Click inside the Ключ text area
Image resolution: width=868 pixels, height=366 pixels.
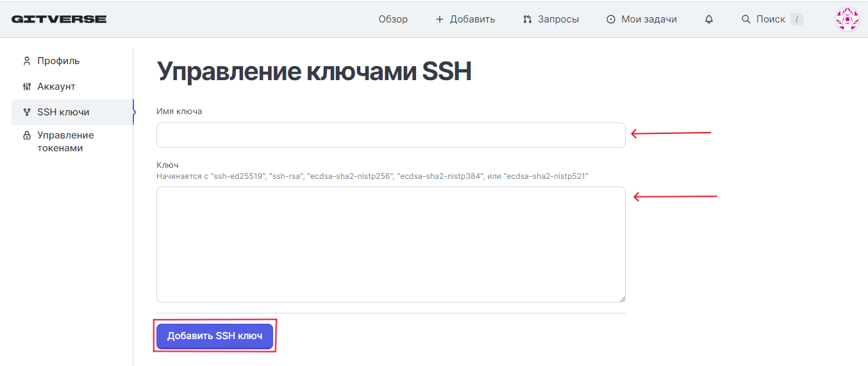390,244
